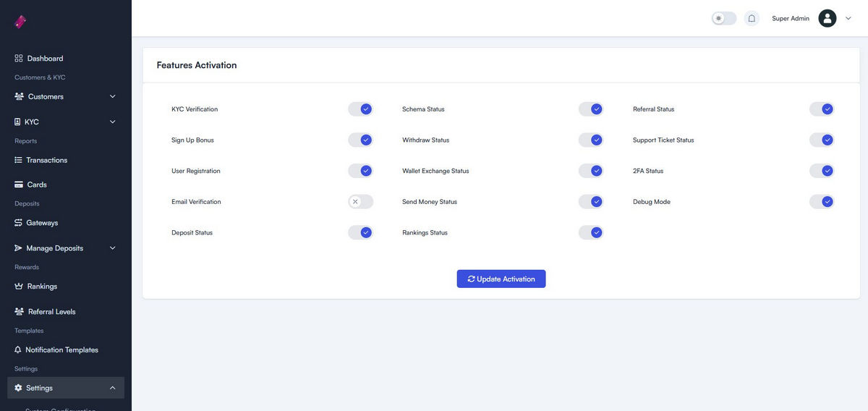Click the Transactions list icon
This screenshot has height=411, width=868.
tap(19, 160)
